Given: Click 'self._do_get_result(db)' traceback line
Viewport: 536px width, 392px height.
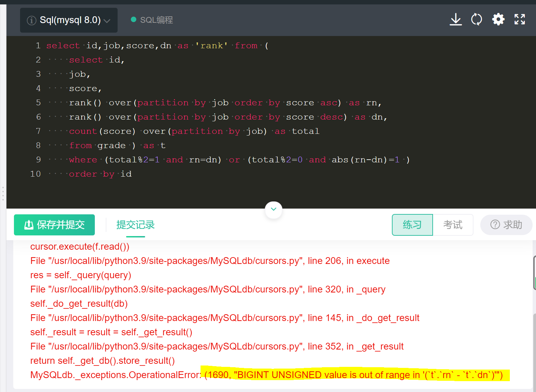Looking at the screenshot, I should coord(79,303).
